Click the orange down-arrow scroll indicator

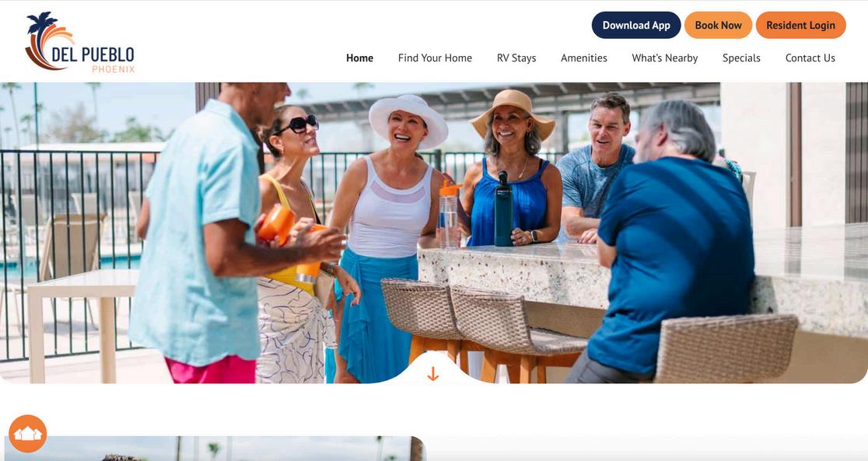(x=433, y=374)
